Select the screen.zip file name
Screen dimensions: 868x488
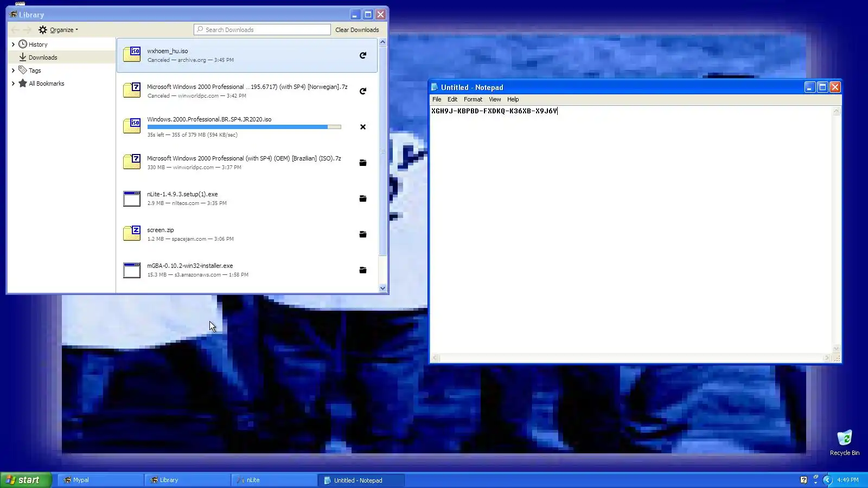tap(161, 230)
